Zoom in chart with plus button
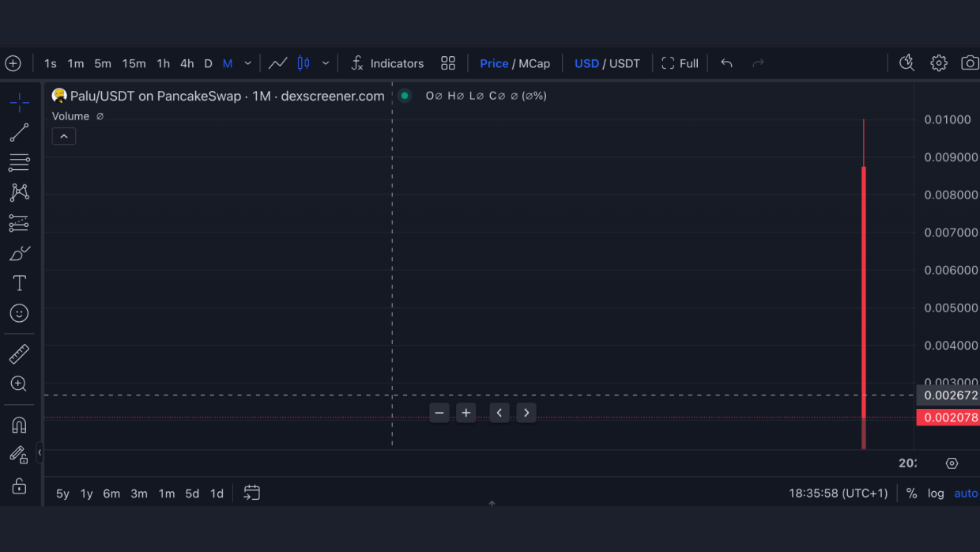Image resolution: width=980 pixels, height=552 pixels. 466,413
